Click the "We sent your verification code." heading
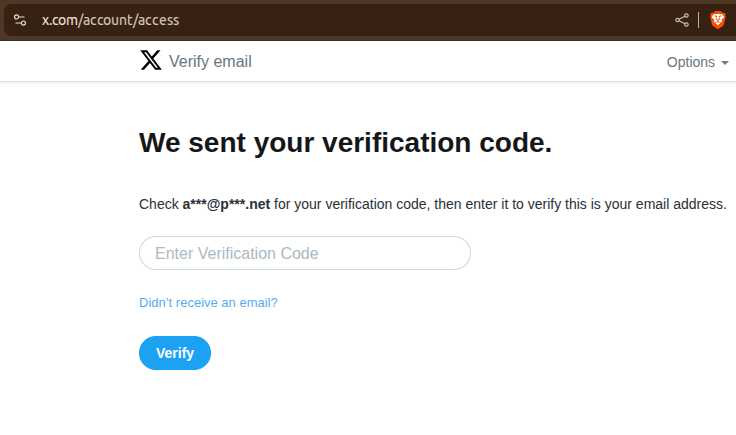The image size is (736, 435). click(345, 142)
